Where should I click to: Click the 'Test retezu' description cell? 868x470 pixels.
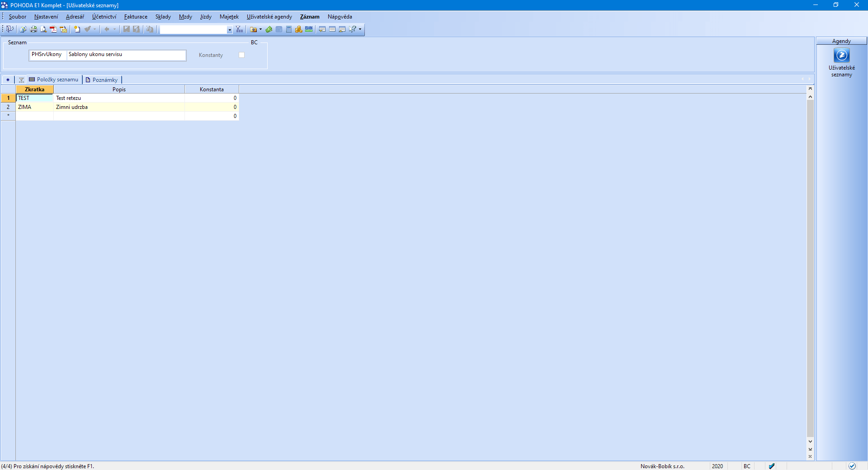click(119, 98)
